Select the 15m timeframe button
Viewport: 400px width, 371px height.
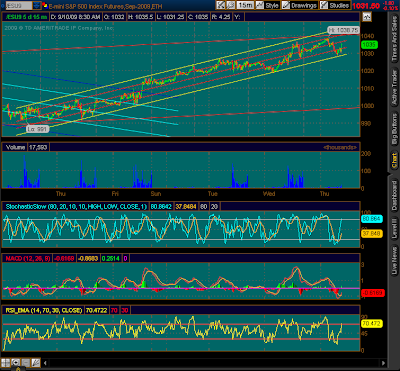tap(245, 5)
